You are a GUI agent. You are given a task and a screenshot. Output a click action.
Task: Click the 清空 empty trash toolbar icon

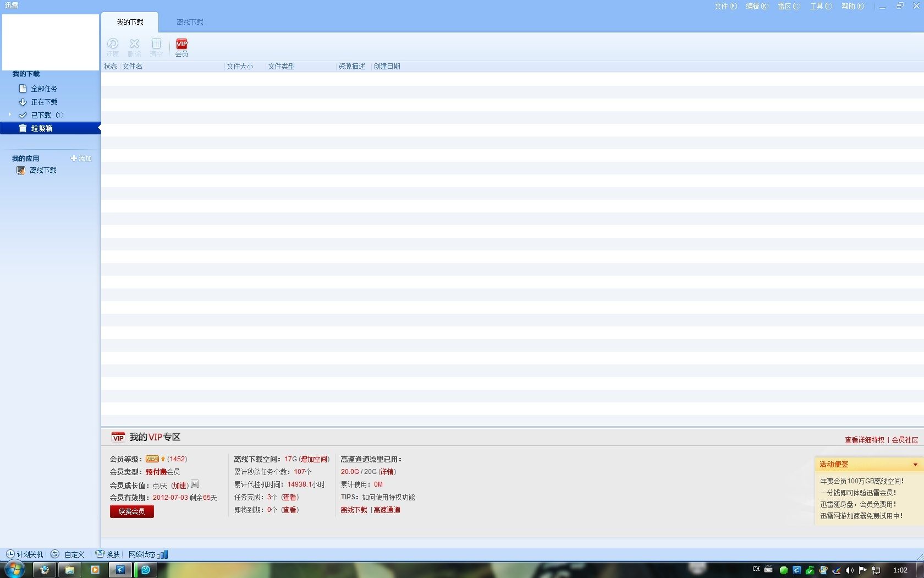coord(157,48)
